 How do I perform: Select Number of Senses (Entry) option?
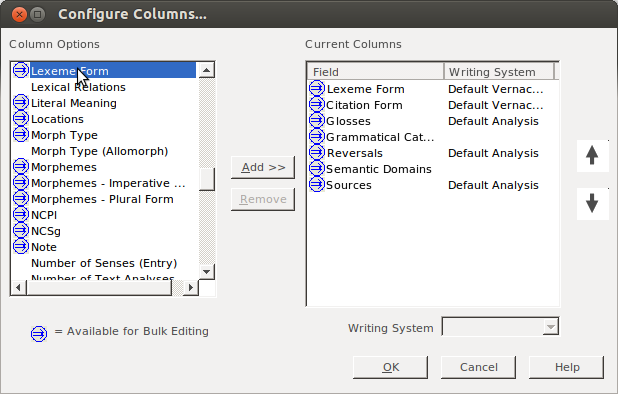tap(104, 263)
